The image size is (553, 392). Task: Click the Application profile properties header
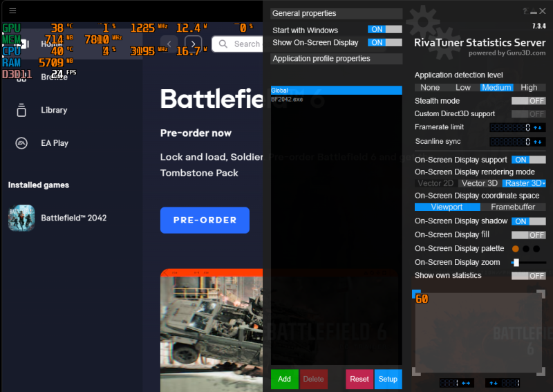(337, 59)
